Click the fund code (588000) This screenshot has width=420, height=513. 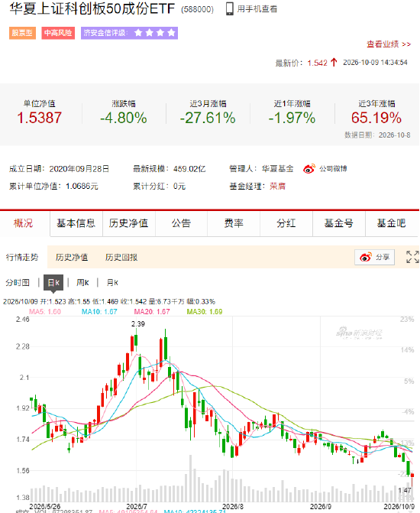click(198, 9)
